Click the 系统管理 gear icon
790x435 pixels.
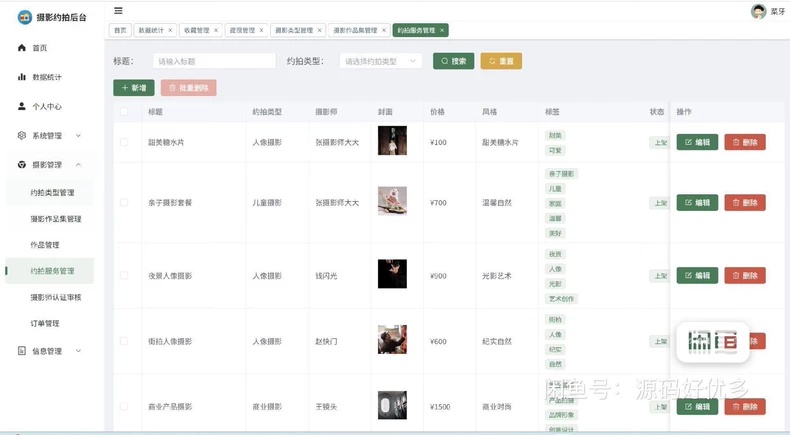point(22,136)
